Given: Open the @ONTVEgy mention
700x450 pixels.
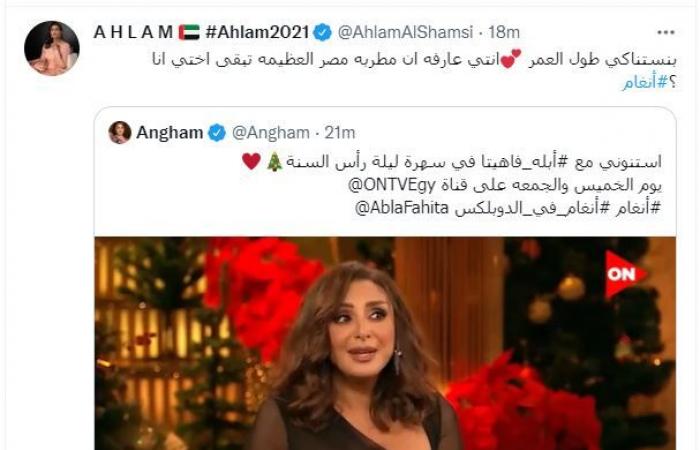Looking at the screenshot, I should point(392,186).
